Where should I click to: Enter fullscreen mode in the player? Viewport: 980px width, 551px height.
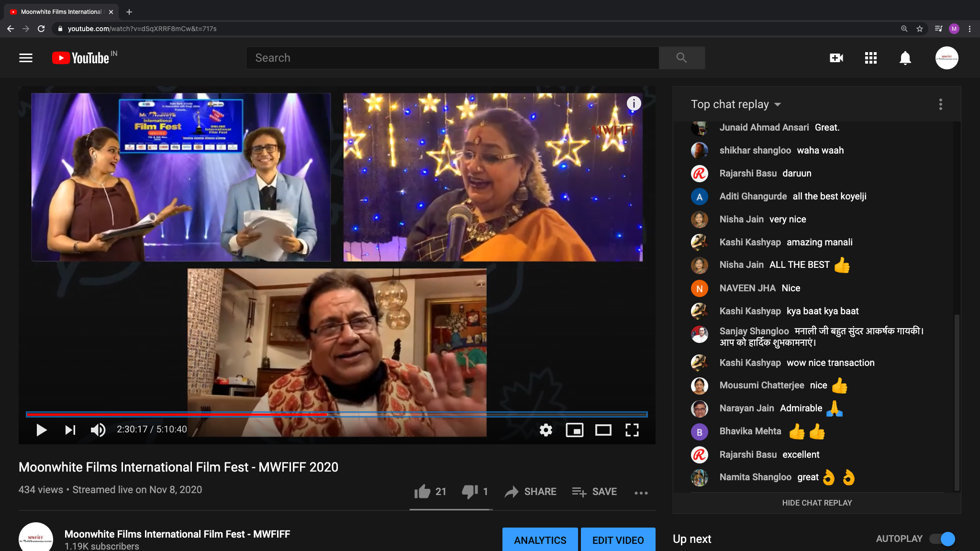tap(632, 430)
